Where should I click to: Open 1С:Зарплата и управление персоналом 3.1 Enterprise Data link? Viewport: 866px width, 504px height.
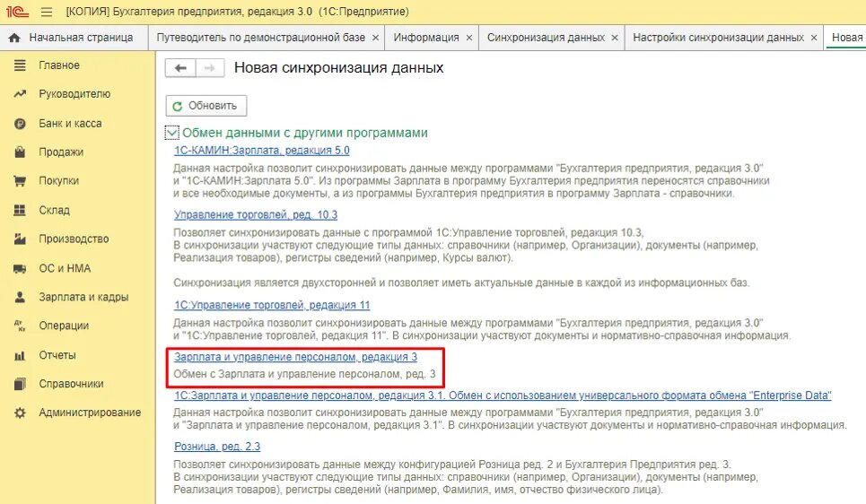pyautogui.click(x=503, y=395)
